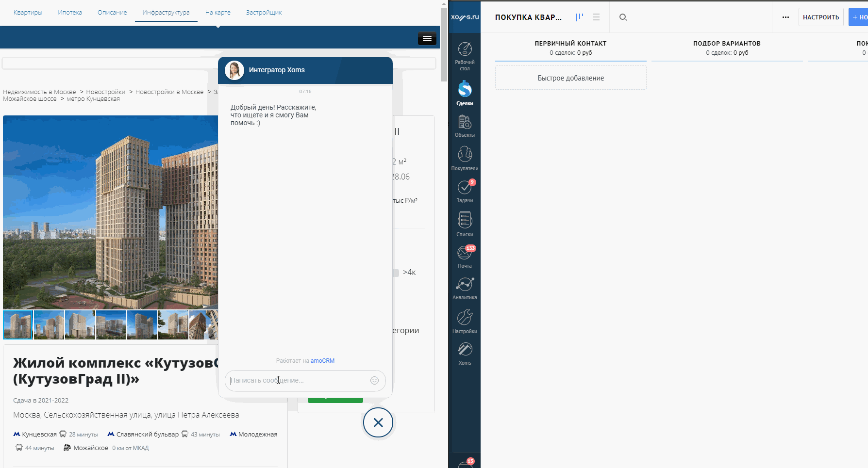
Task: Open the Покупатели section
Action: coord(465,159)
